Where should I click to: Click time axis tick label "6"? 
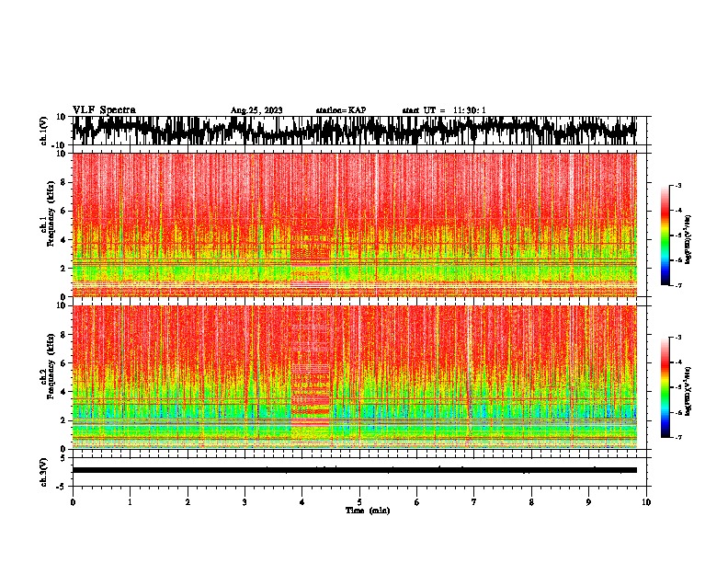(417, 502)
